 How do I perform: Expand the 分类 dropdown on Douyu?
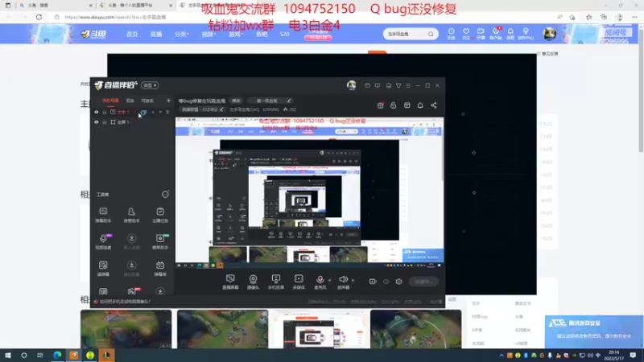182,34
